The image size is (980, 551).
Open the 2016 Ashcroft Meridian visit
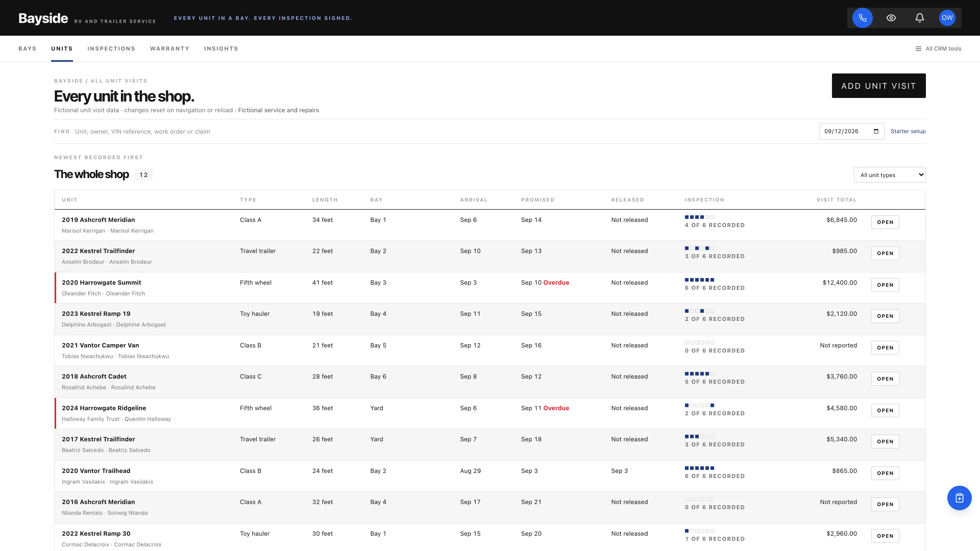(x=885, y=504)
